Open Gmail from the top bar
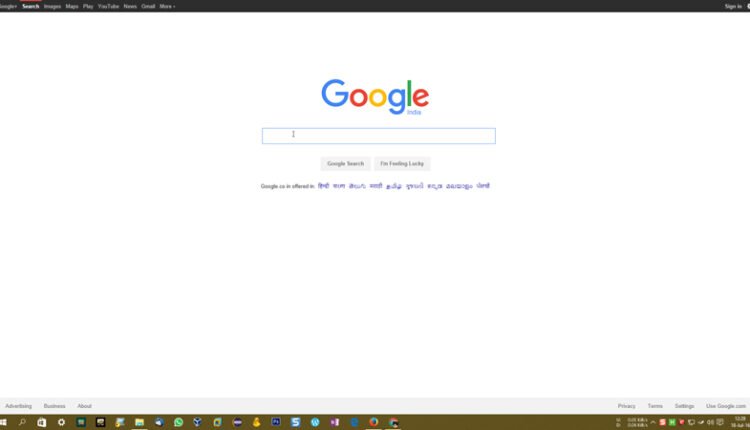This screenshot has height=430, width=750. coord(148,6)
